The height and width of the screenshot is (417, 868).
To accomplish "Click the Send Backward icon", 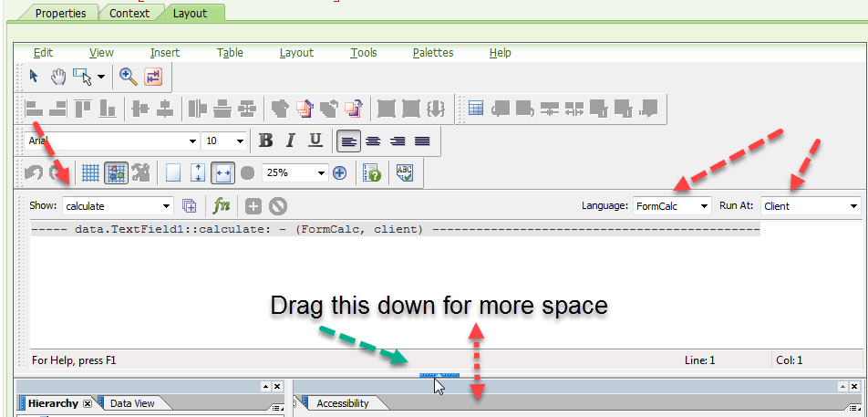I will coord(353,109).
